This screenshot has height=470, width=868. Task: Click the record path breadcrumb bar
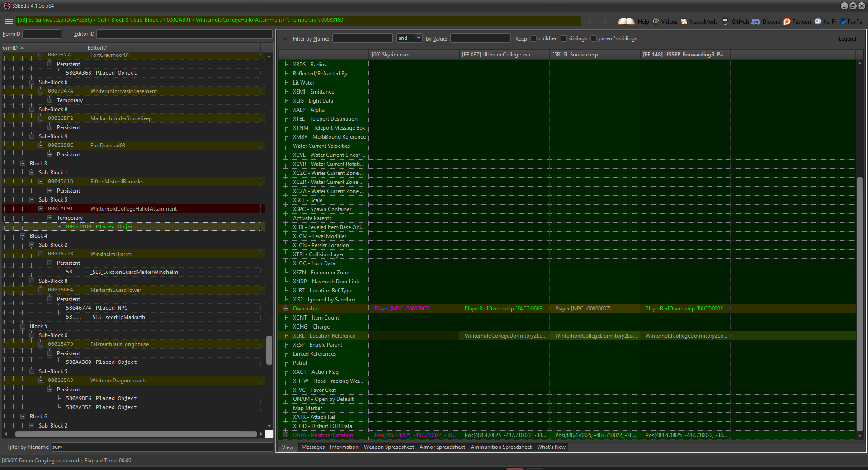click(298, 20)
